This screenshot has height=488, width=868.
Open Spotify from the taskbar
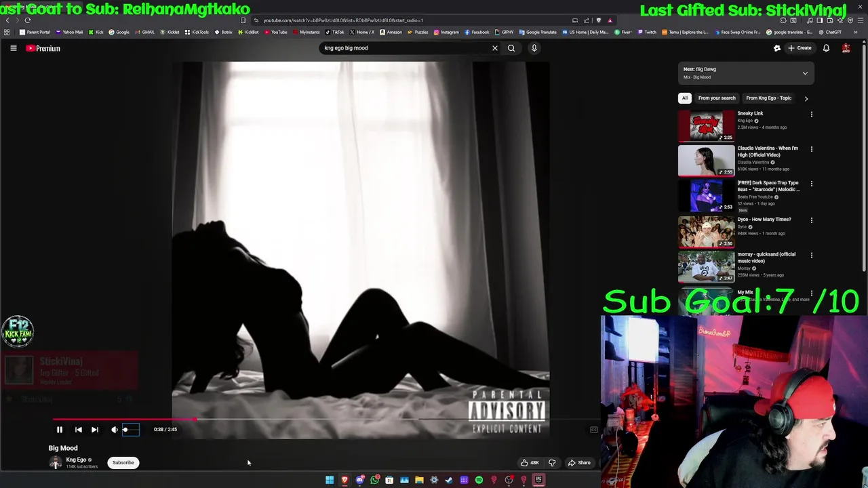click(x=479, y=480)
